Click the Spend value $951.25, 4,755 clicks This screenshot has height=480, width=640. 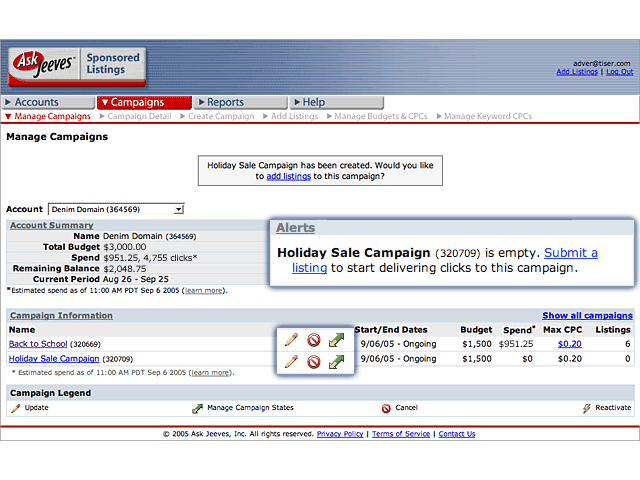150,258
